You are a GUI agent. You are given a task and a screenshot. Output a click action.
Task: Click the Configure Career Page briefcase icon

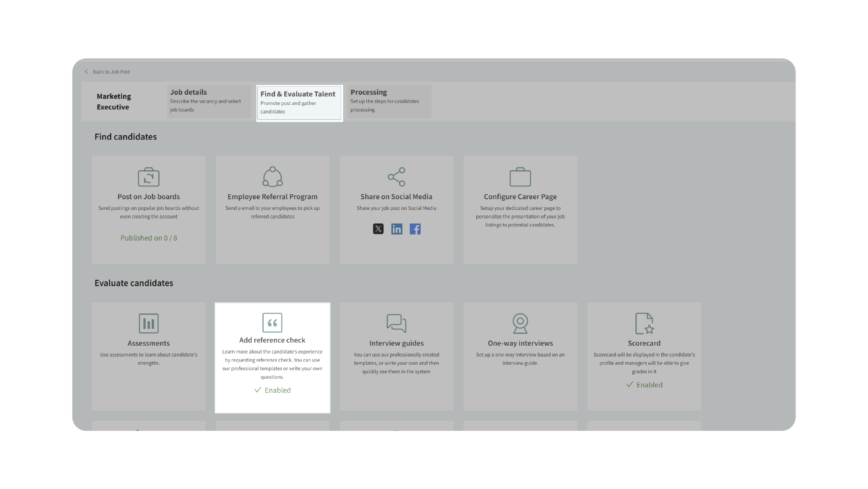click(x=520, y=177)
